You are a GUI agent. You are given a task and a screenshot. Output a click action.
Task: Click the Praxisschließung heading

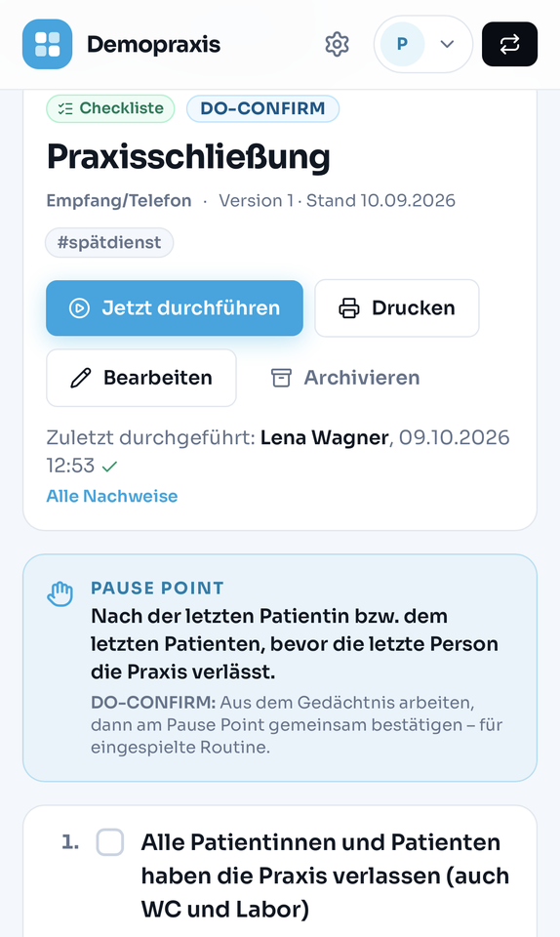[x=188, y=157]
